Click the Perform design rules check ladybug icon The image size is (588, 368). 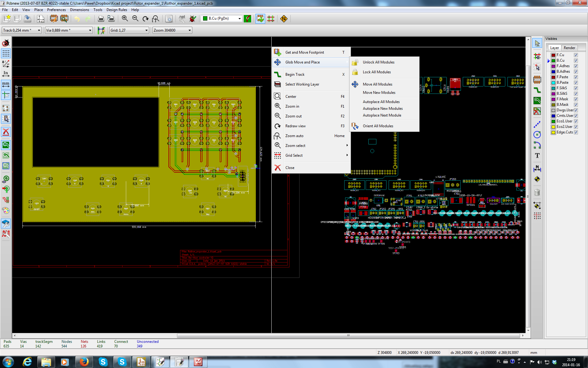[193, 19]
